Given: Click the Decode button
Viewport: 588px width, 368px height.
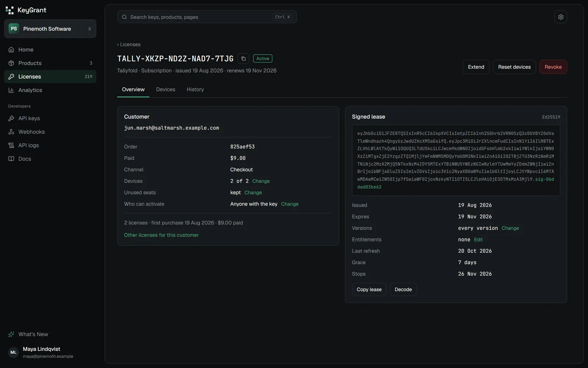Looking at the screenshot, I should coord(403,290).
